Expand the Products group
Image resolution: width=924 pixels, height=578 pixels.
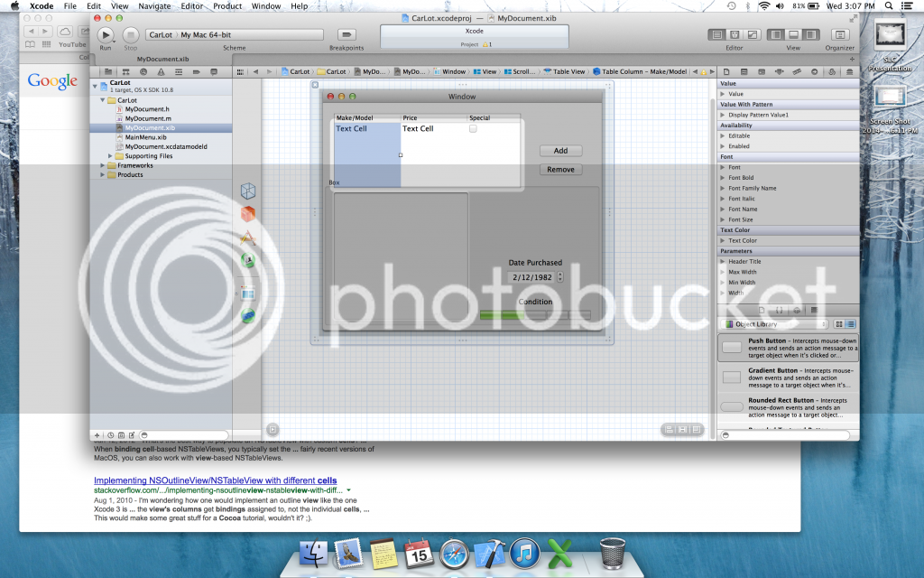[103, 175]
